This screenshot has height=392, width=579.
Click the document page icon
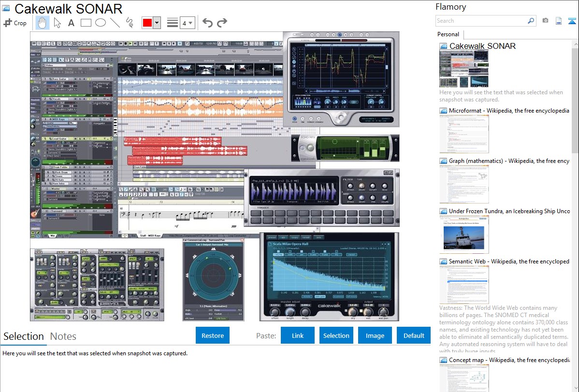559,21
